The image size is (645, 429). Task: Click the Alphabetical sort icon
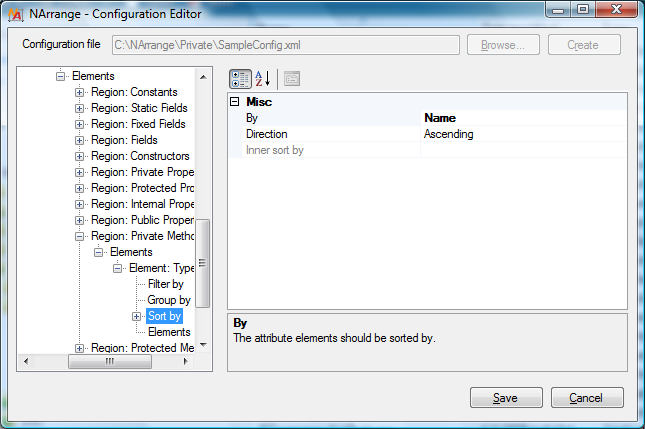point(262,79)
